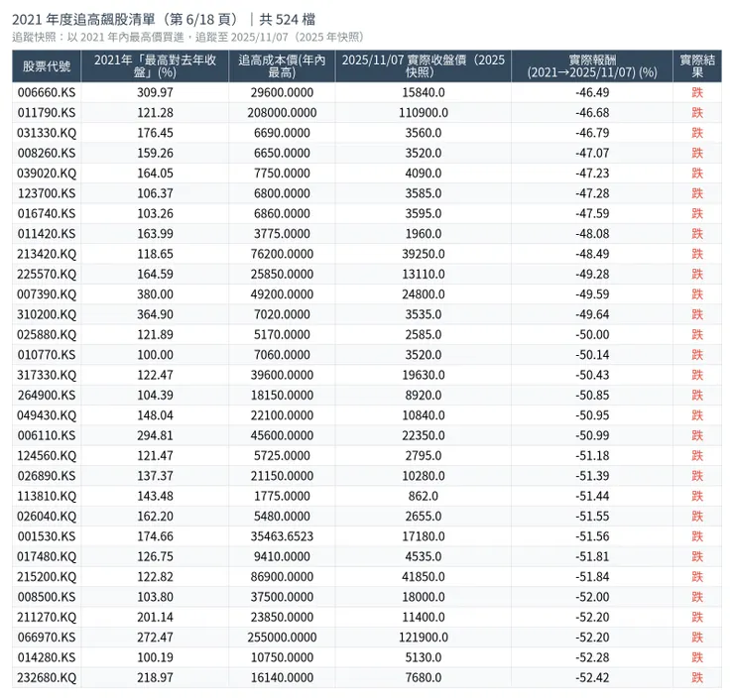Screen dimensions: 734x700
Task: Select stock code 016740.KS
Action: tap(47, 213)
